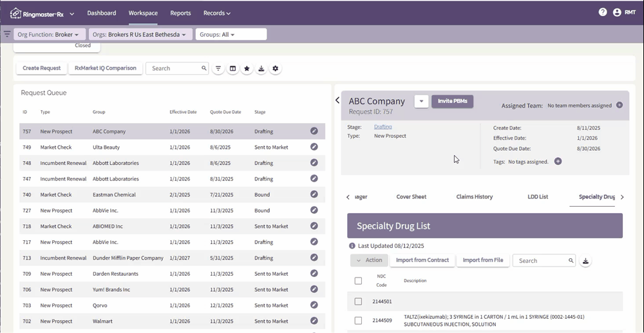Edit request 717 pencil icon
This screenshot has width=644, height=333.
(x=314, y=242)
